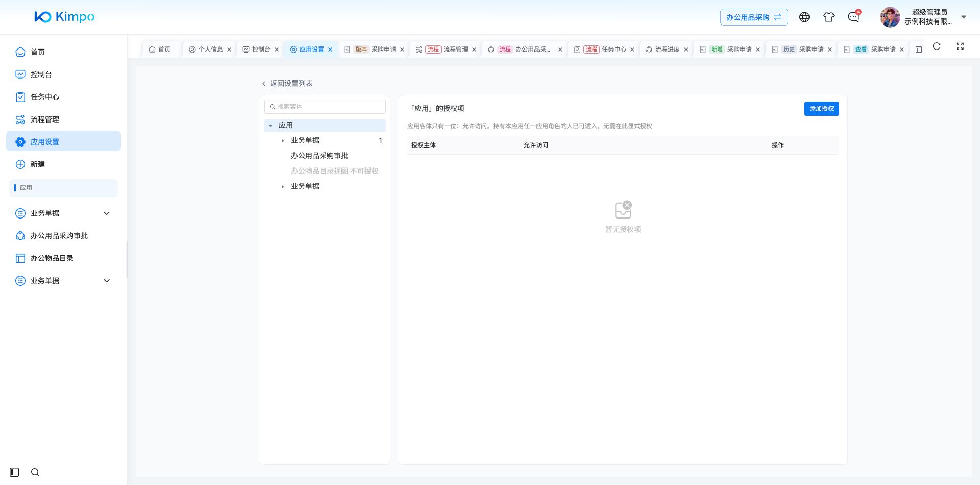
Task: Collapse the 应用 tree node arrow
Action: click(271, 126)
